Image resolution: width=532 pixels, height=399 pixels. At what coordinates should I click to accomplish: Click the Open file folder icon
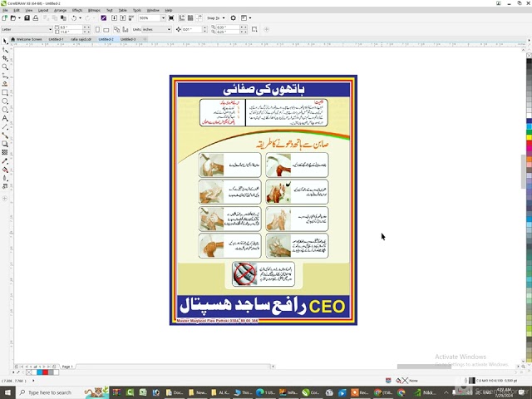pyautogui.click(x=13, y=18)
